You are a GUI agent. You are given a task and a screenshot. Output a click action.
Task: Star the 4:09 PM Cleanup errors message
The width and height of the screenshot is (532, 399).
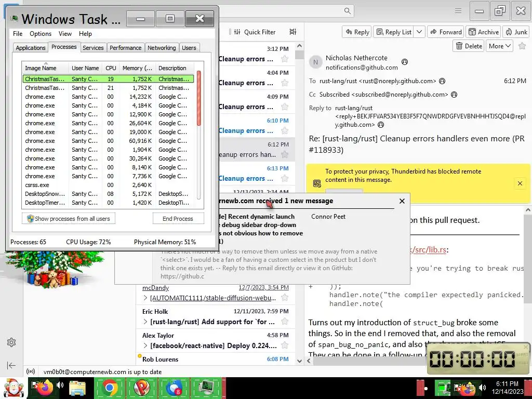tap(285, 107)
